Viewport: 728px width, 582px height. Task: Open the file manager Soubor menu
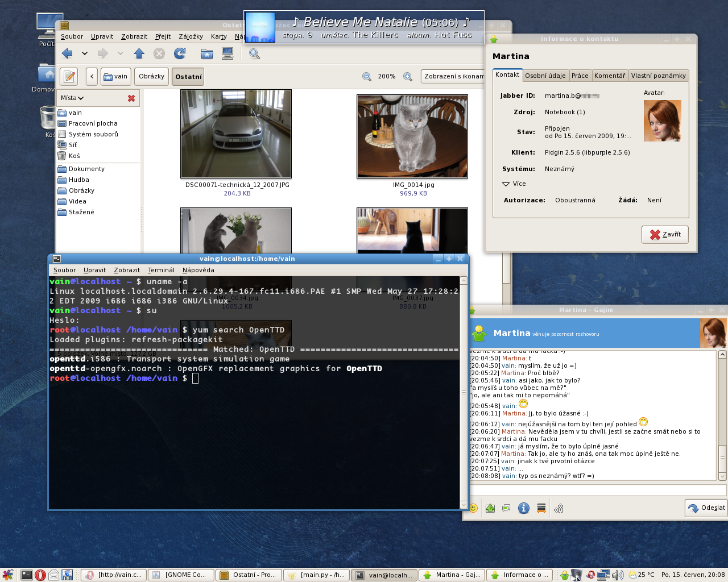[x=72, y=36]
